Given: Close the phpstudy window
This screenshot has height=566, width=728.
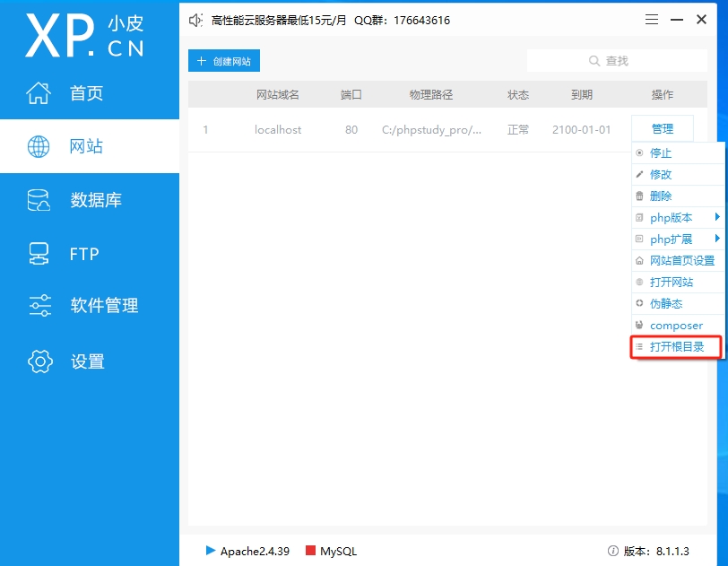Looking at the screenshot, I should point(701,20).
